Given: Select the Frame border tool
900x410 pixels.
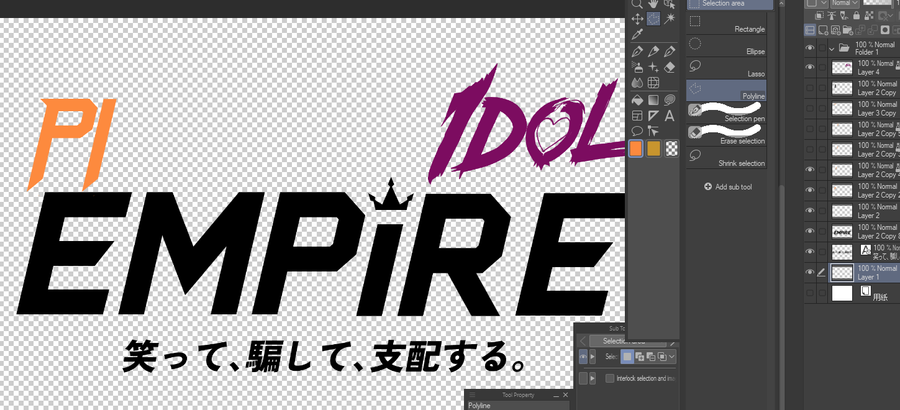Looking at the screenshot, I should (637, 115).
